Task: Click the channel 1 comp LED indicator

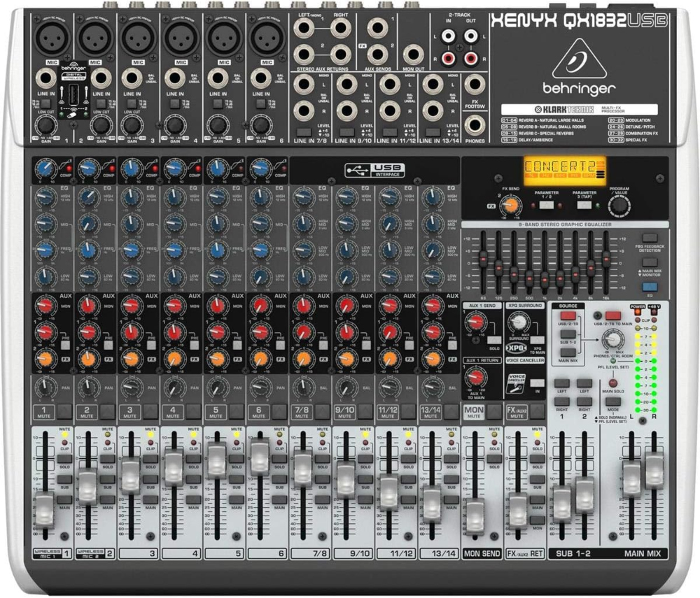Action: [x=69, y=169]
